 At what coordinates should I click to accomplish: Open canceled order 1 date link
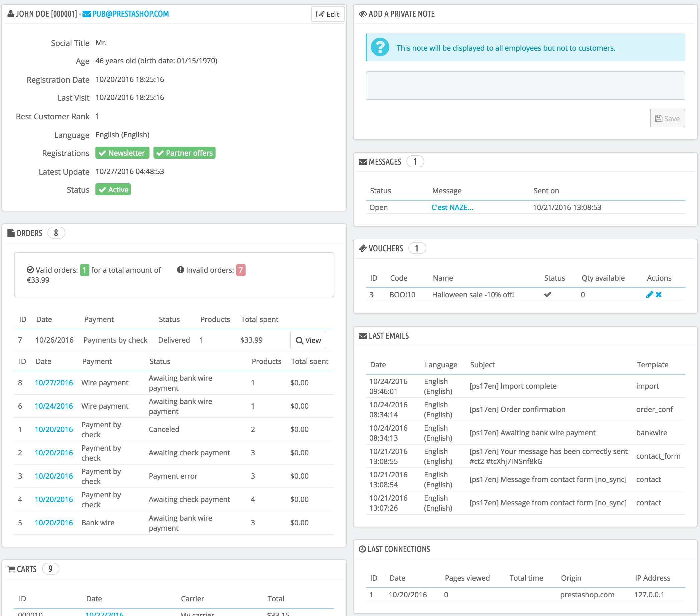[x=54, y=429]
